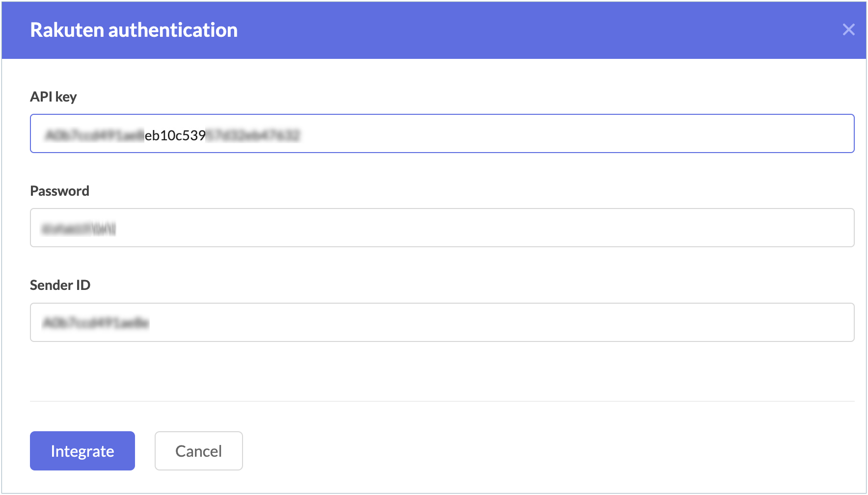Click into the API key field
868x495 pixels.
tap(442, 133)
